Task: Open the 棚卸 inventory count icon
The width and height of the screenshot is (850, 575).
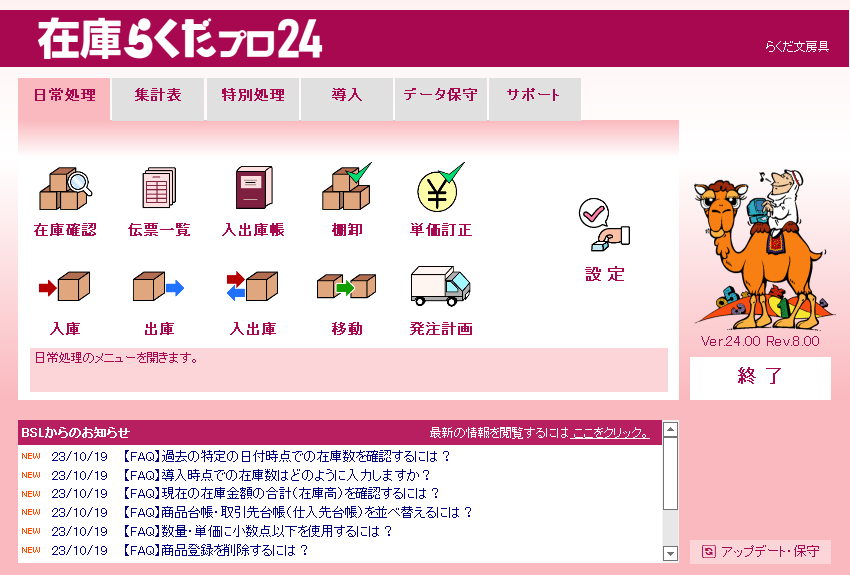Action: 347,186
